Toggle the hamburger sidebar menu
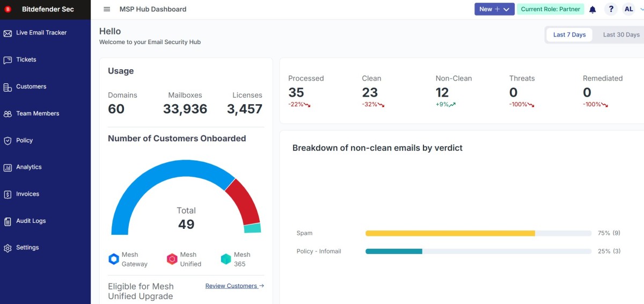The width and height of the screenshot is (644, 304). (x=107, y=9)
